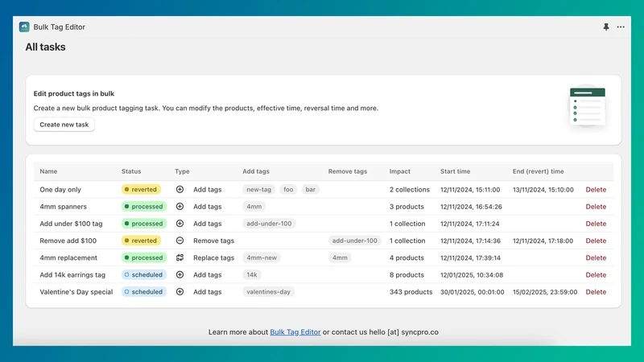Click the add-under-100 chip in Add tags column
Screen dimensions: 644x362
tap(269, 224)
